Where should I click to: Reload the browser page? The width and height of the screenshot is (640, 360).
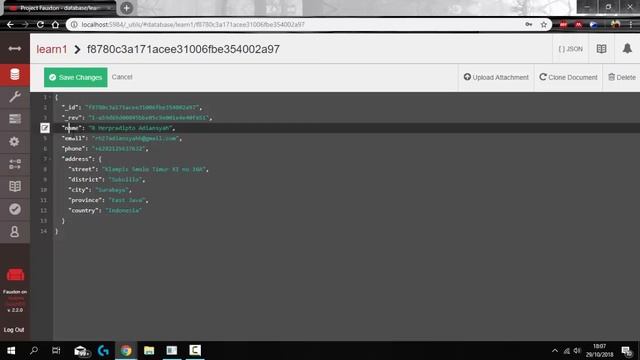coord(40,24)
